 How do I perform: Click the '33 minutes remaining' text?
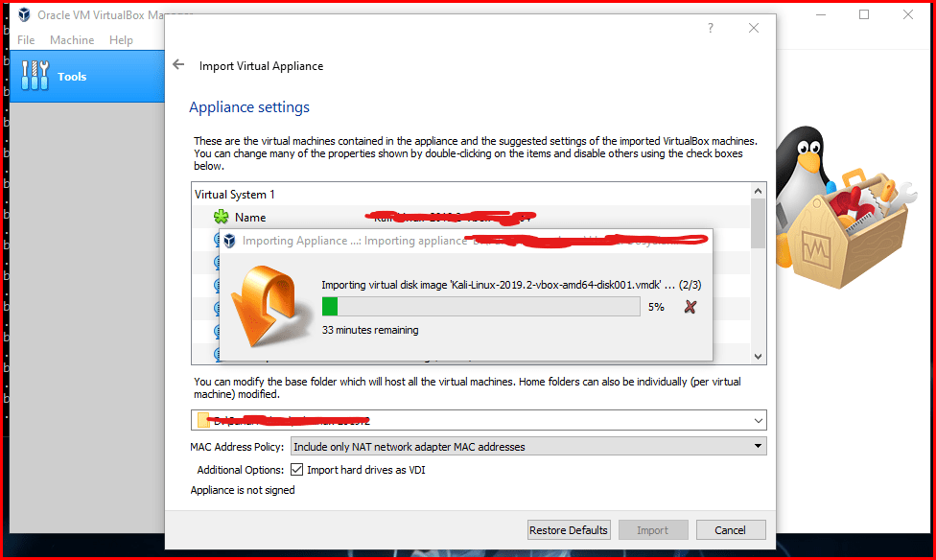click(x=370, y=330)
